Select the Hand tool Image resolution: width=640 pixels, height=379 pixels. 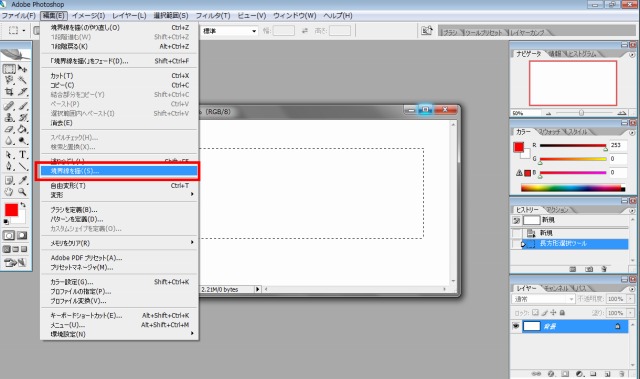point(9,192)
